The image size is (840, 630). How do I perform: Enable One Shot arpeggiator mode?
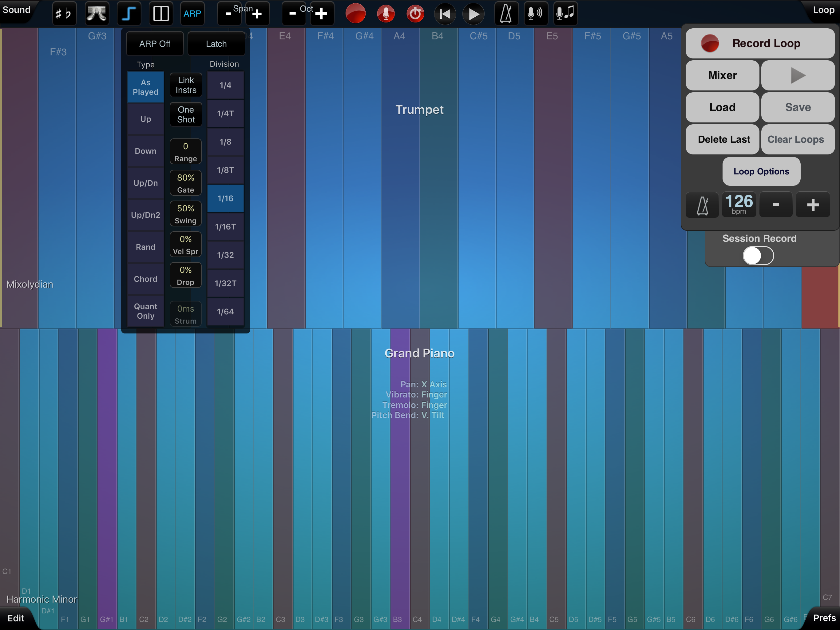click(x=186, y=114)
